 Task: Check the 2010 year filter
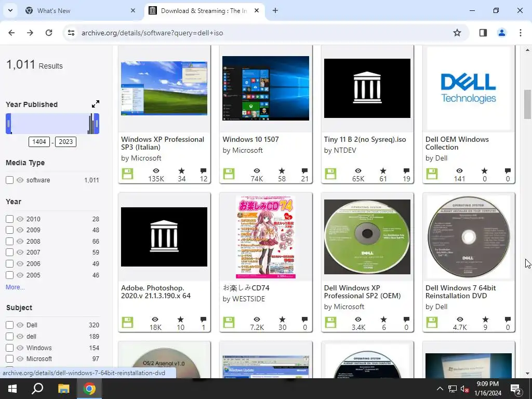[x=9, y=219]
